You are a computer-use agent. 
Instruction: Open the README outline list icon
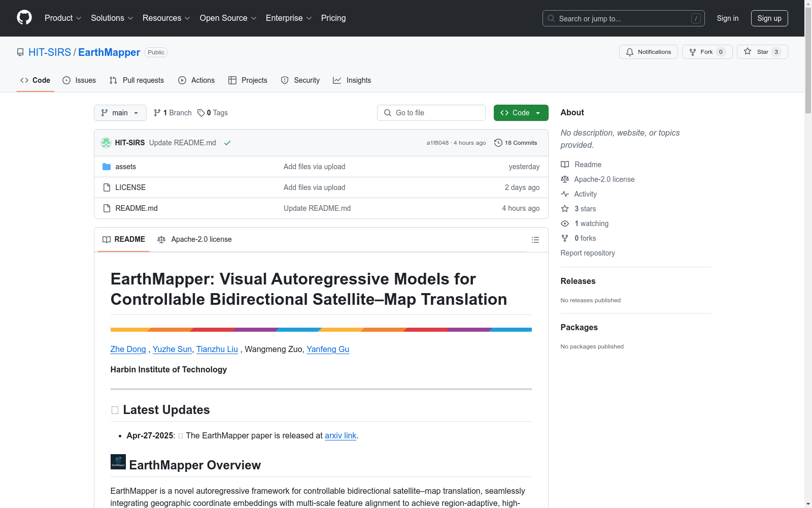tap(535, 240)
